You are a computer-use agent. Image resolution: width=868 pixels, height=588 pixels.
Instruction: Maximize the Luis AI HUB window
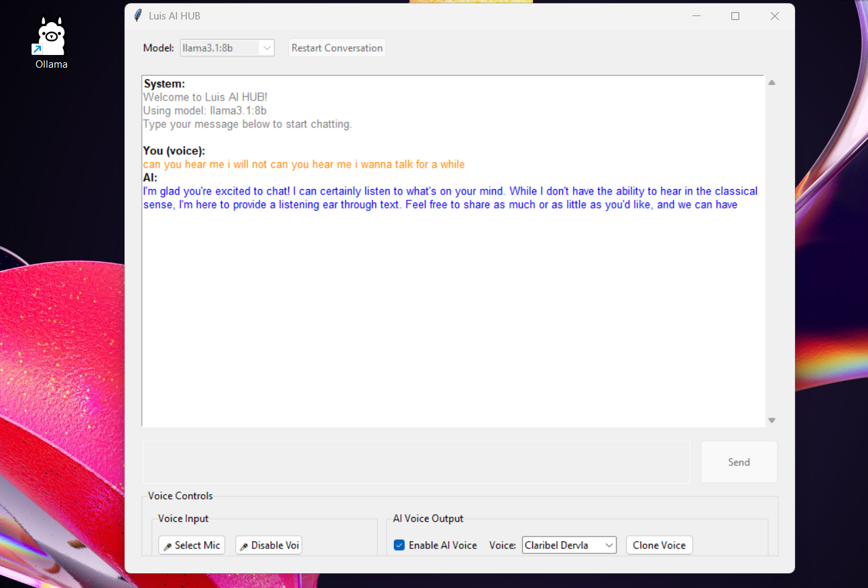[x=735, y=16]
